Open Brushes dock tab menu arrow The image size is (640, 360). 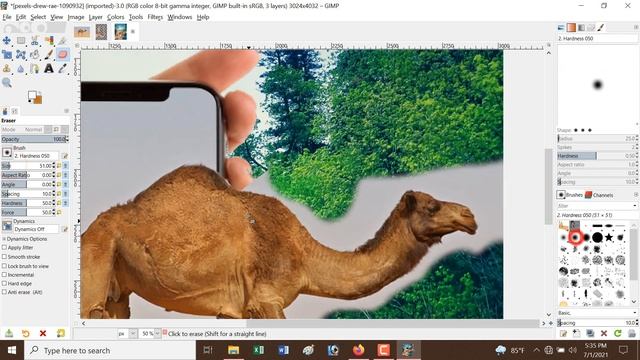click(636, 195)
